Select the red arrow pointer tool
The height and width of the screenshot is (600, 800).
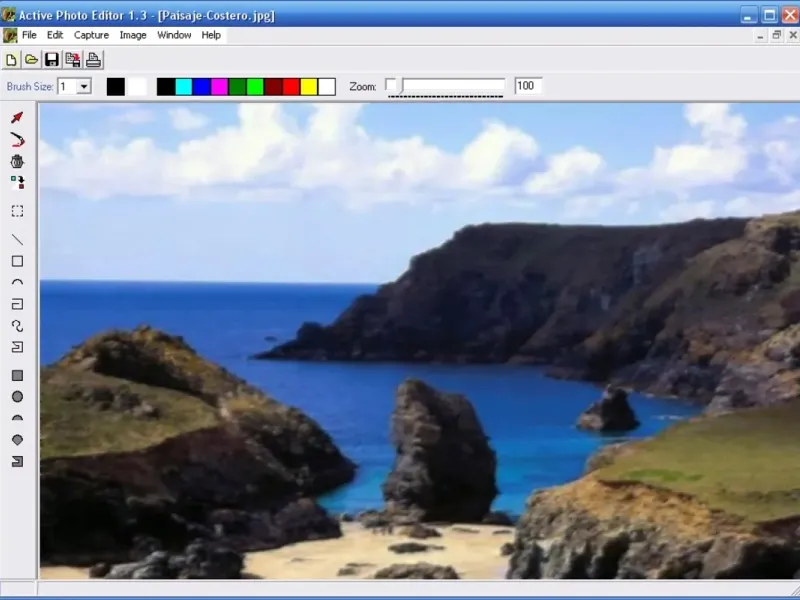pyautogui.click(x=17, y=118)
